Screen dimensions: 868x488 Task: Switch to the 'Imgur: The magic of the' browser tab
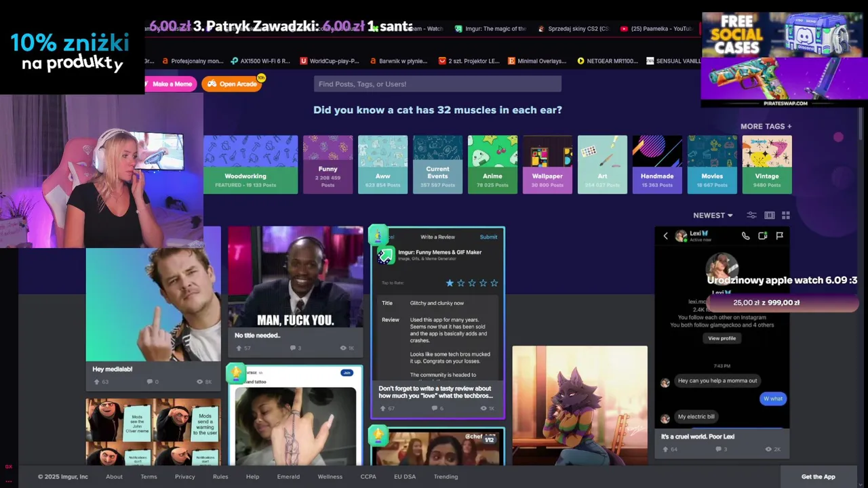coord(491,28)
